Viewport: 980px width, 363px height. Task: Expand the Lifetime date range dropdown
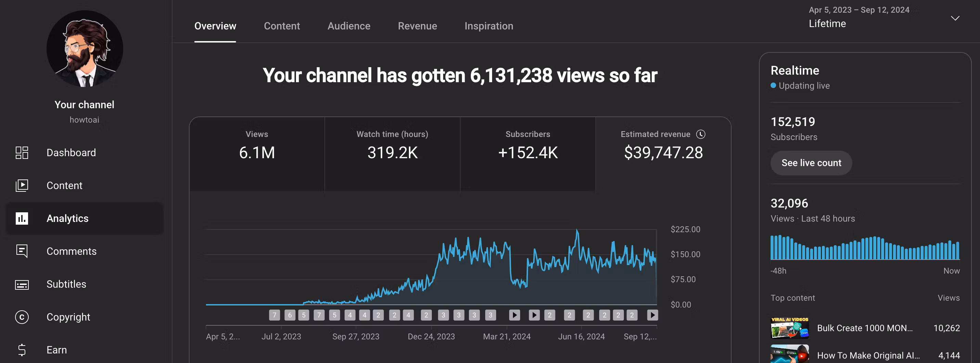tap(955, 18)
